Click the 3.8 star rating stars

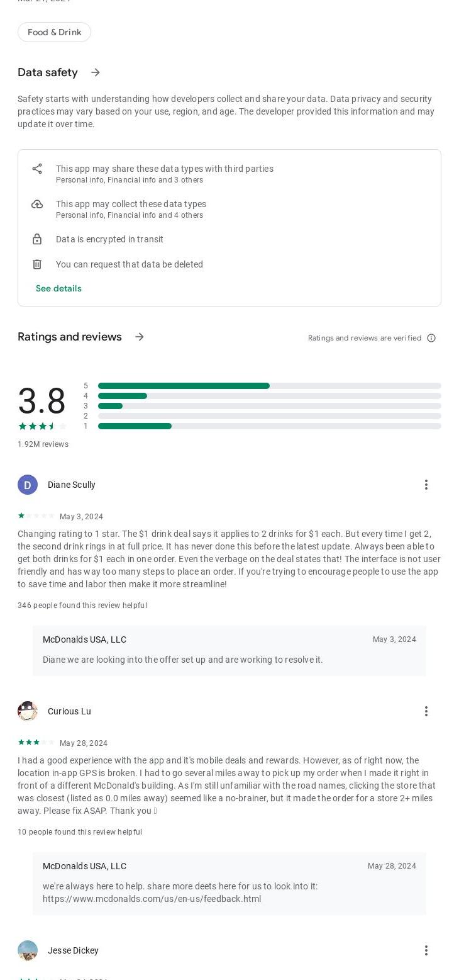coord(42,426)
